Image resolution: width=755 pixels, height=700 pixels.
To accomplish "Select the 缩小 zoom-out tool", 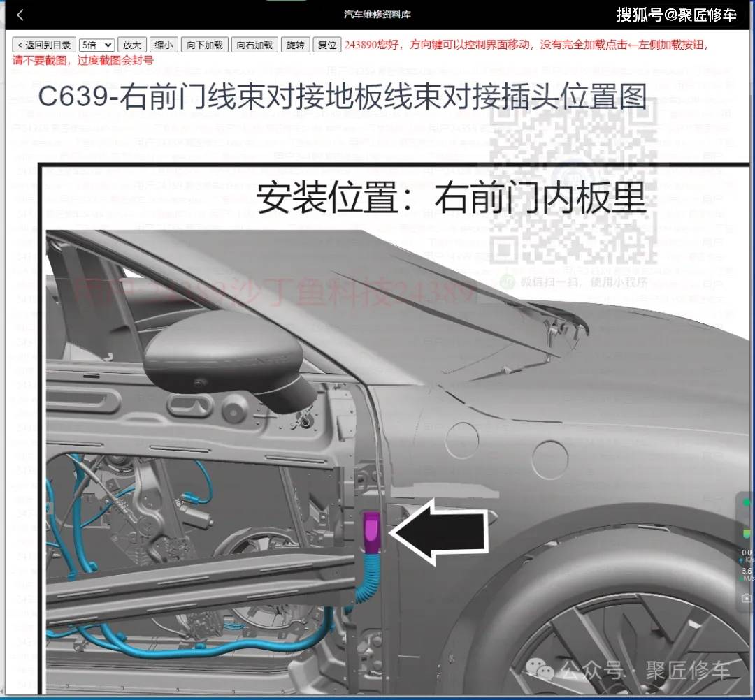I will pyautogui.click(x=164, y=44).
